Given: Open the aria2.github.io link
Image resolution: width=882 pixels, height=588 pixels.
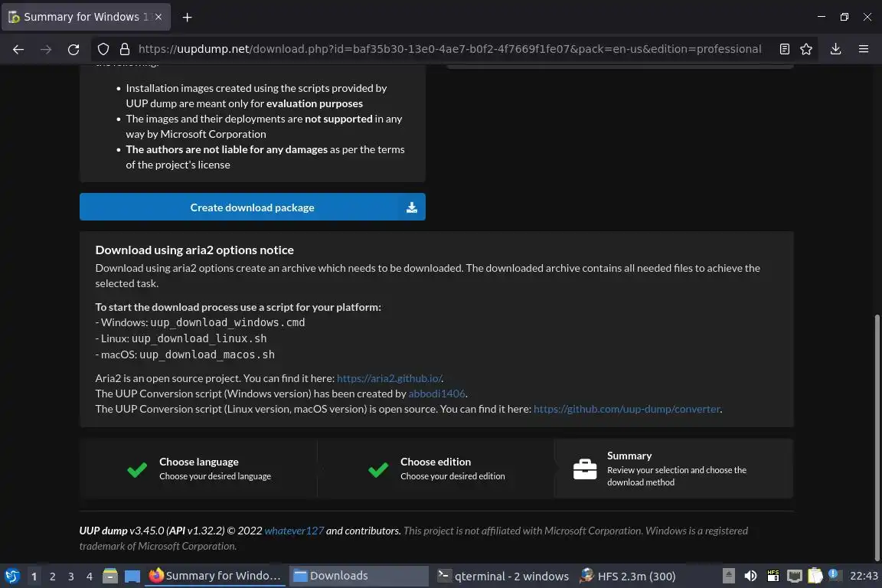Looking at the screenshot, I should pos(389,378).
